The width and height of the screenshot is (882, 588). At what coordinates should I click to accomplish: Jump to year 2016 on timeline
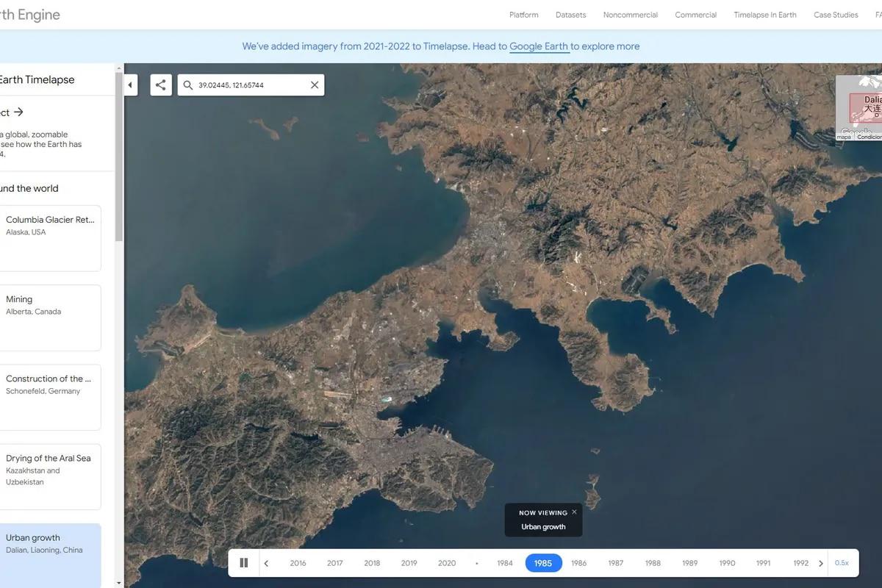298,563
